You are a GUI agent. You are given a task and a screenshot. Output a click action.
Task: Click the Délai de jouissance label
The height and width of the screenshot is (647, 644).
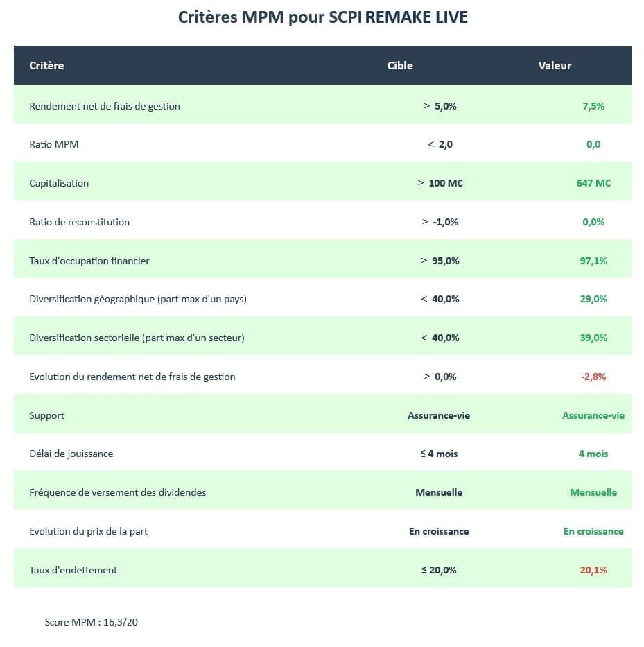click(x=71, y=454)
